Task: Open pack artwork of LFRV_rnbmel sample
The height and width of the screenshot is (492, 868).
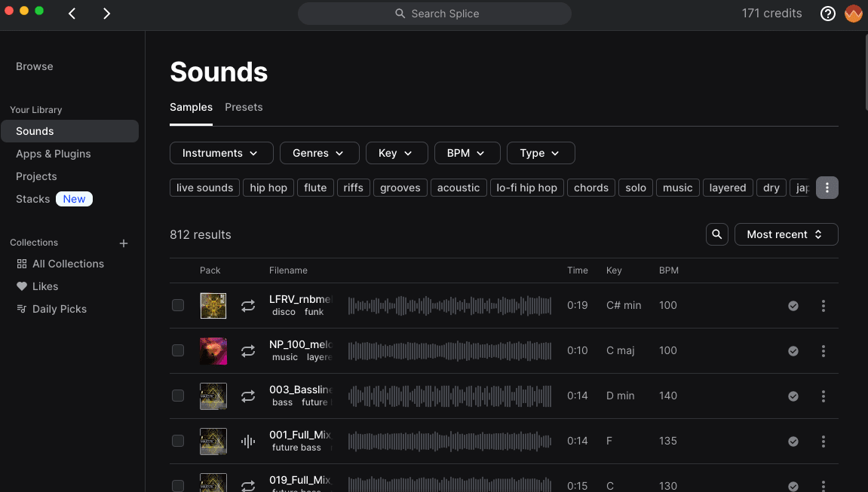Action: tap(213, 306)
